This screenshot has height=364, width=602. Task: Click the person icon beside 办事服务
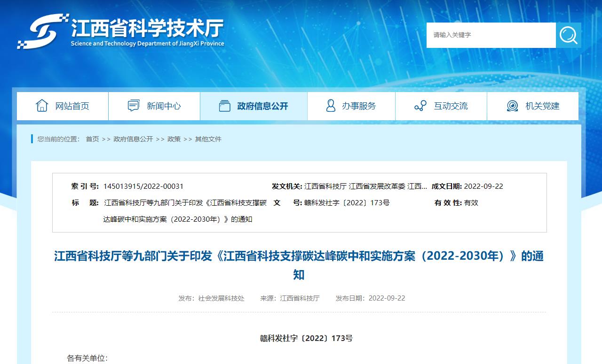point(331,106)
